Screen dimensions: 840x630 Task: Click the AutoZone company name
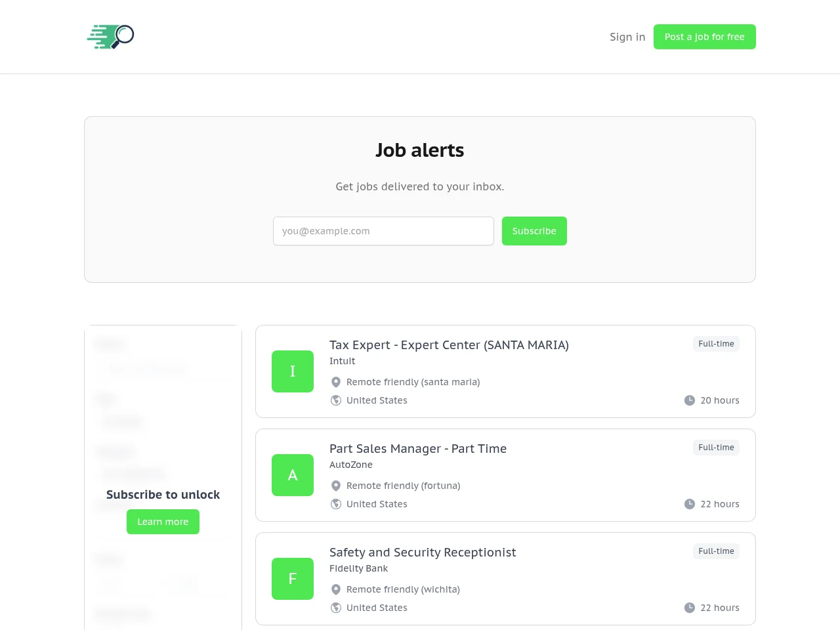351,465
